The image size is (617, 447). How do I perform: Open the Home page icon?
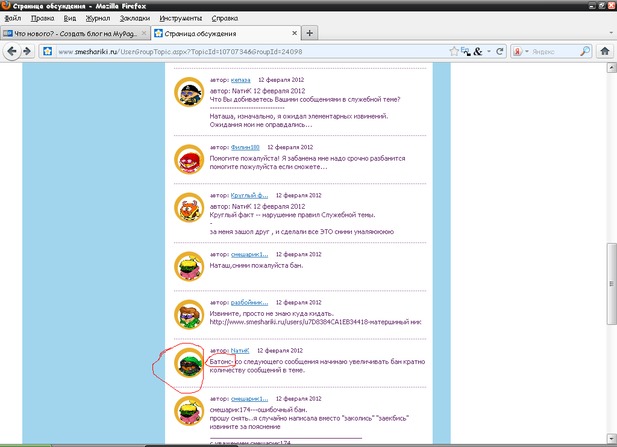[x=605, y=51]
